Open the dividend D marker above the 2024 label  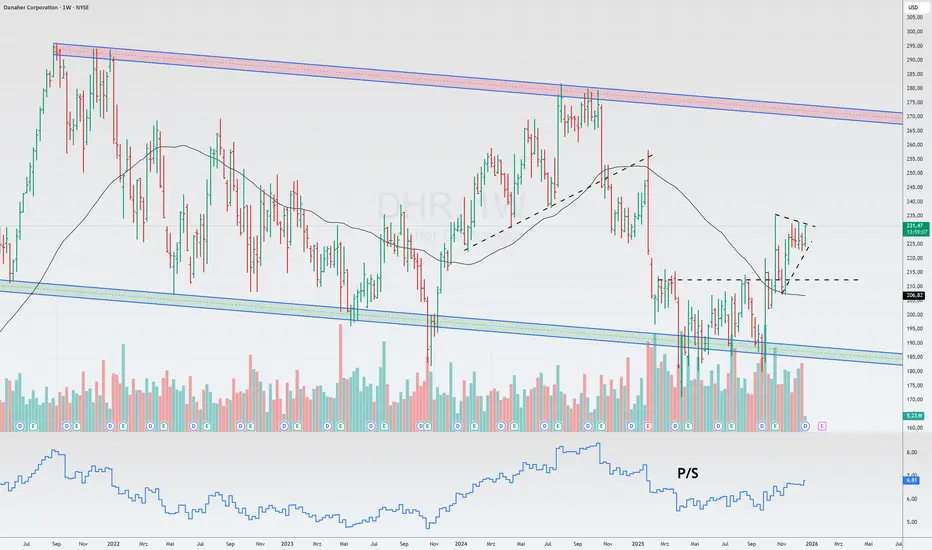point(458,426)
